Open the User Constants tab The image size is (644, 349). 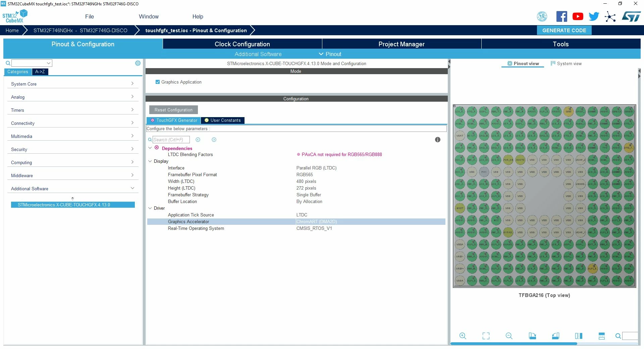(223, 120)
